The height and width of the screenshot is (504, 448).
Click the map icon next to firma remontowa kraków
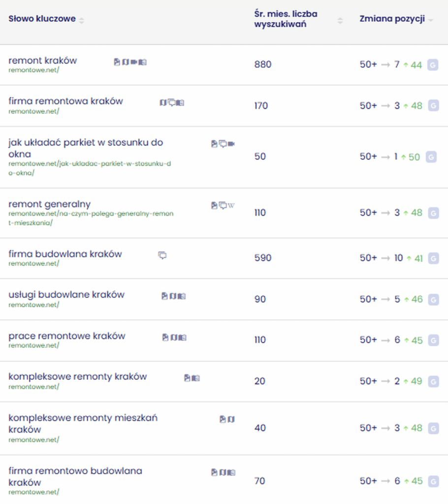(163, 103)
